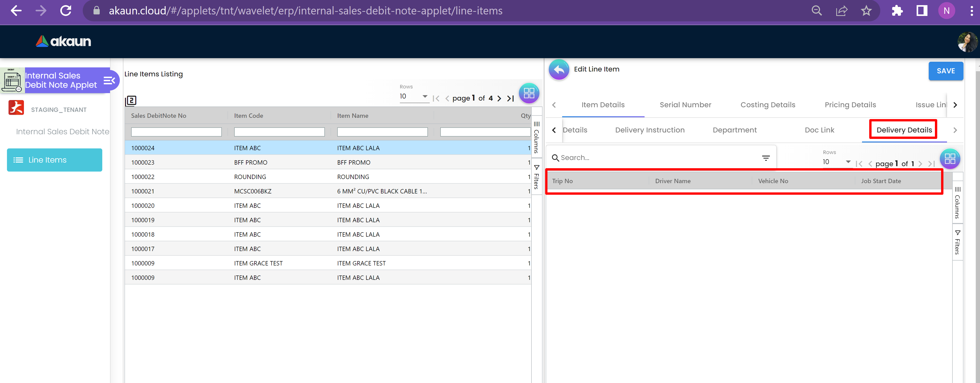Click the Item Code filter input field
Screen dimensions: 980x383
[x=279, y=132]
